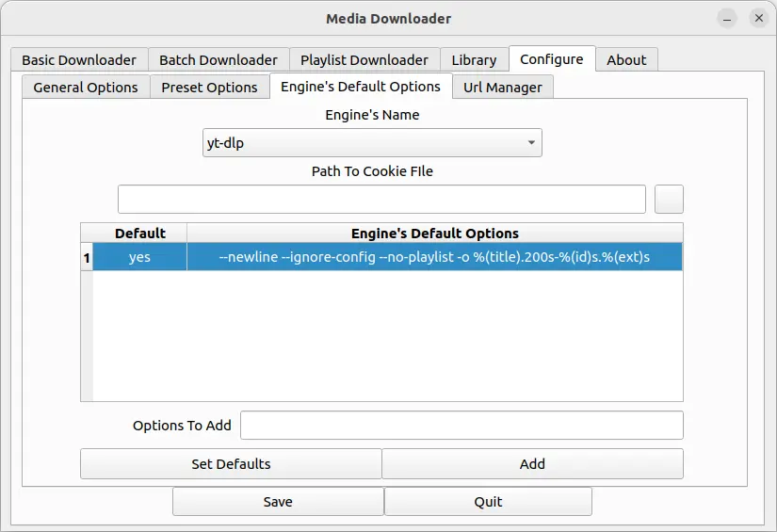Click the Set Defaults button

(231, 463)
